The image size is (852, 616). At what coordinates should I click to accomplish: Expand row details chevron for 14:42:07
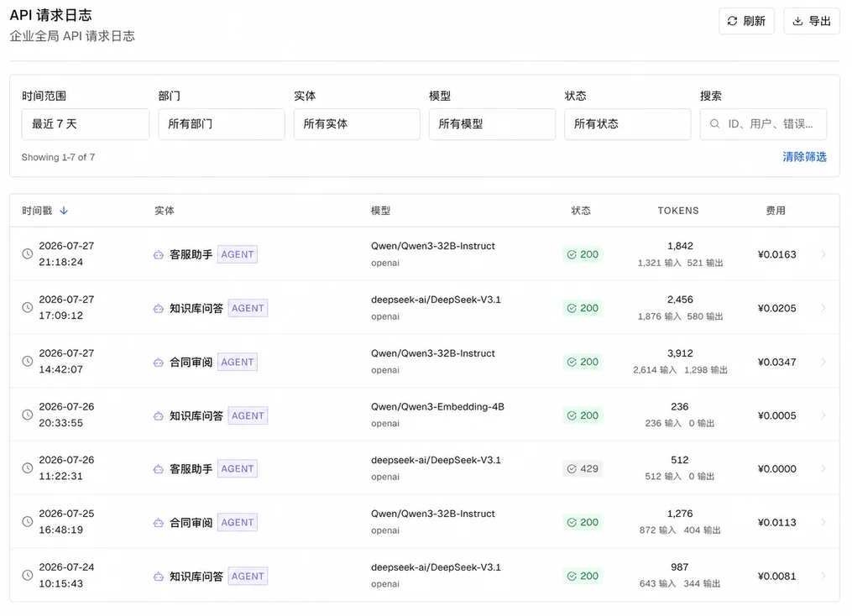pyautogui.click(x=823, y=362)
